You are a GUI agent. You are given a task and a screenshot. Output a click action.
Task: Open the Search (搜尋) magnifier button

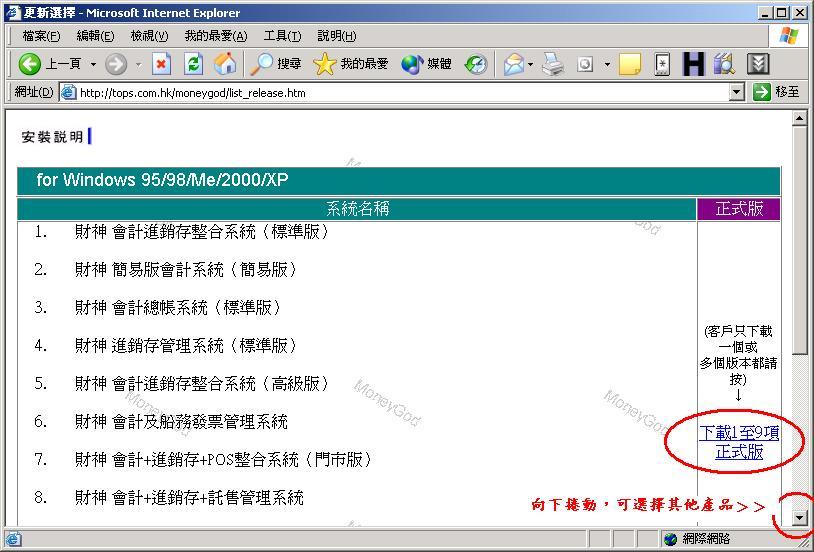pos(275,64)
